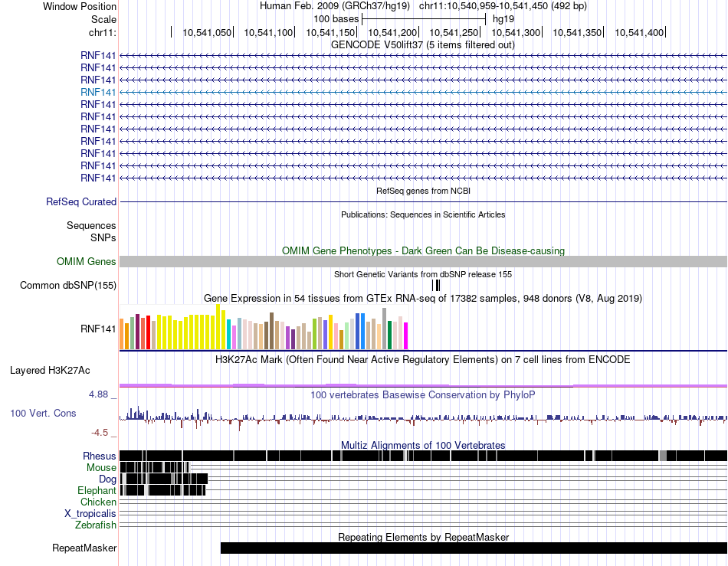Click the gray OMIM Genes bar
Image resolution: width=728 pixels, height=566 pixels.
[x=423, y=262]
